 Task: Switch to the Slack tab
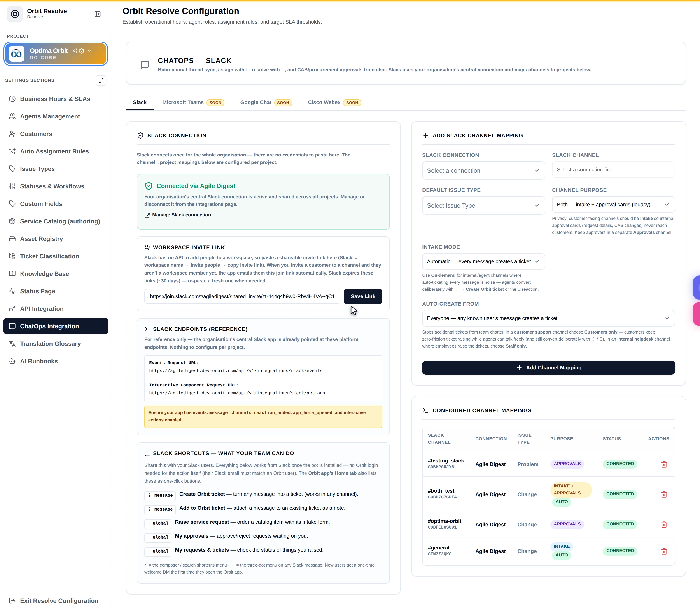click(140, 103)
